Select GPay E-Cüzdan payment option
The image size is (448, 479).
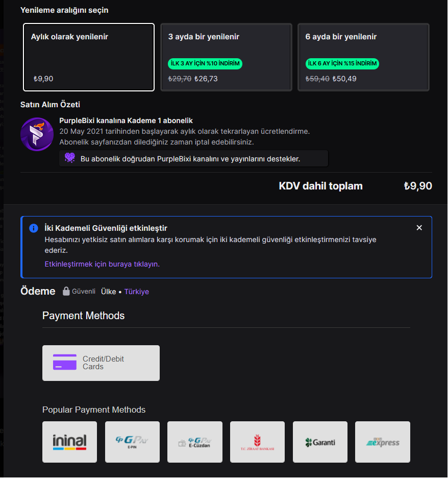(x=195, y=442)
